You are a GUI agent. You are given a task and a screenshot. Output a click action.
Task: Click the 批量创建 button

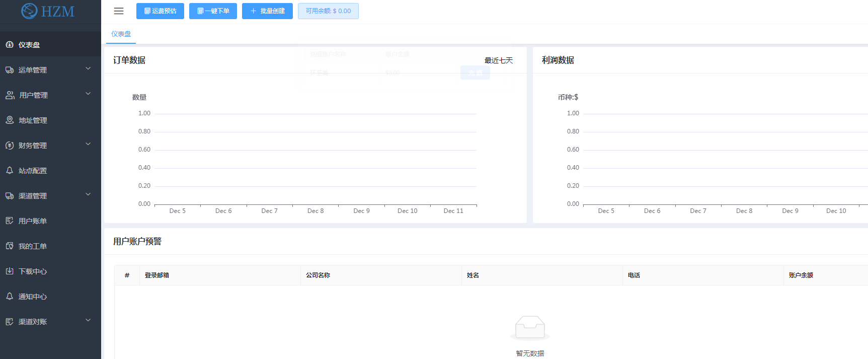tap(267, 11)
